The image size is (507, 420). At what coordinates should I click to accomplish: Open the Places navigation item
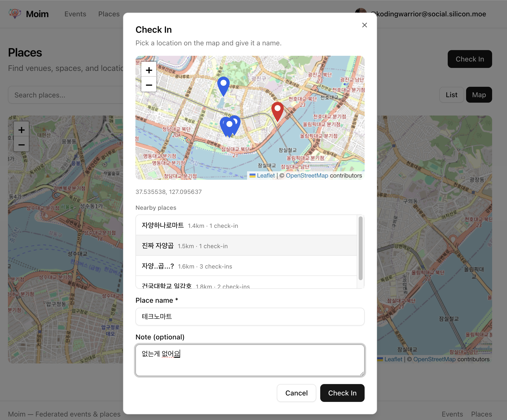pyautogui.click(x=109, y=14)
